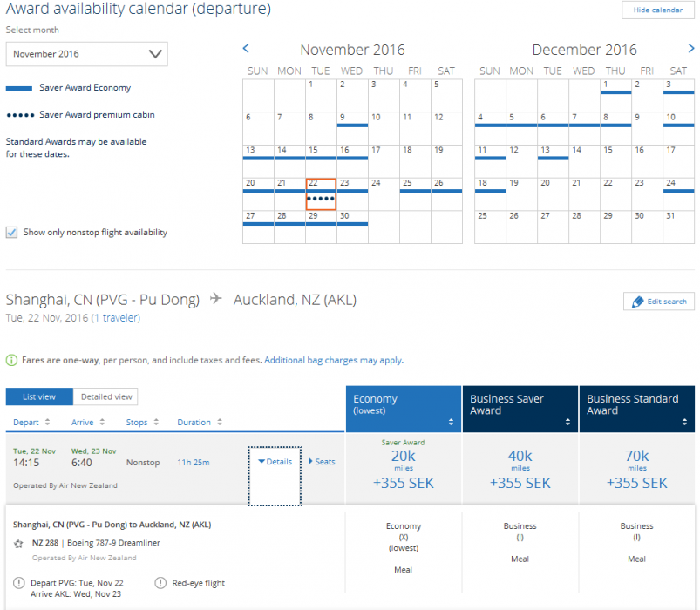
Task: Click the red-eye flight warning icon
Action: point(161,583)
